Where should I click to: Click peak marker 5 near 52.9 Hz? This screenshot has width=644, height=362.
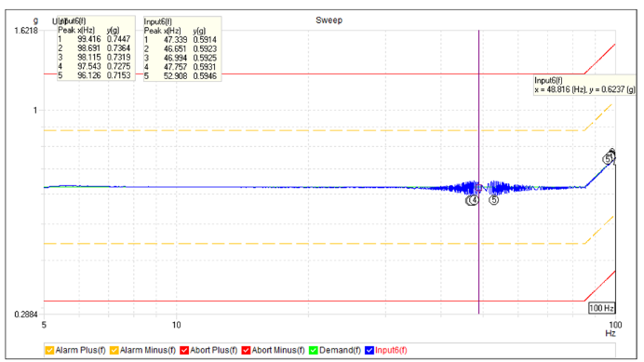(493, 200)
